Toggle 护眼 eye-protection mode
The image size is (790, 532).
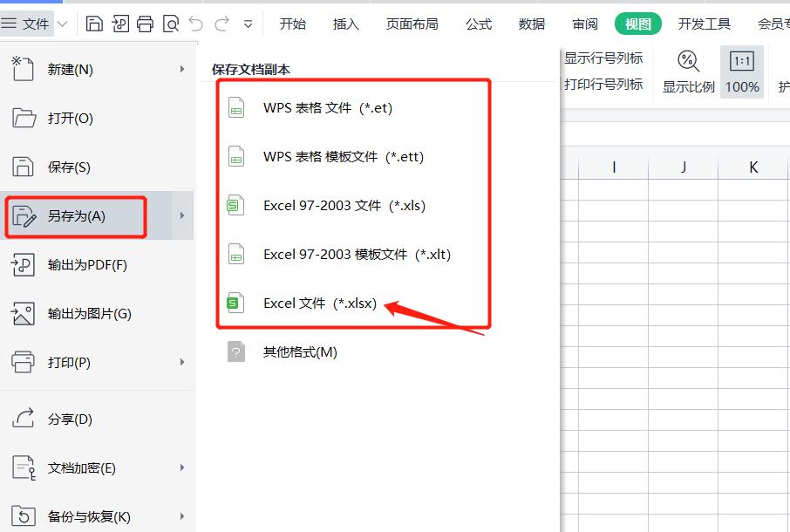[x=782, y=72]
